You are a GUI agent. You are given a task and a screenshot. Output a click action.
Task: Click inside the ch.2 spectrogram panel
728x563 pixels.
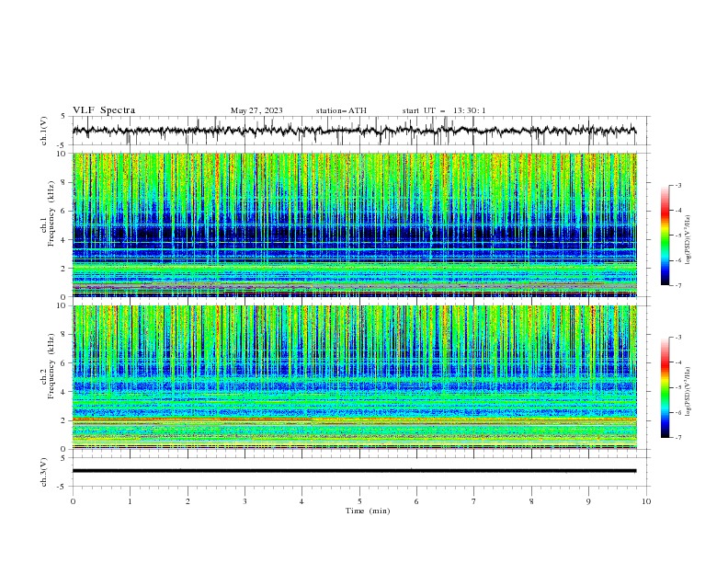[x=355, y=377]
